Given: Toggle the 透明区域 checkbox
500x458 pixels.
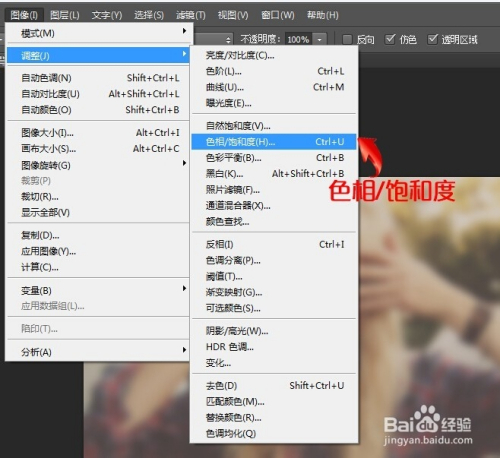Looking at the screenshot, I should point(432,39).
